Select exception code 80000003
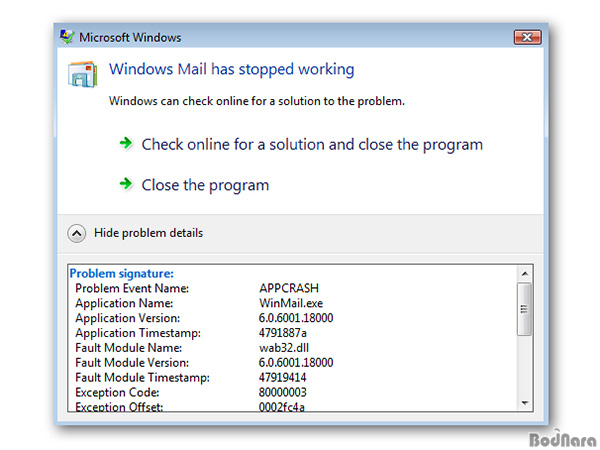 [282, 392]
